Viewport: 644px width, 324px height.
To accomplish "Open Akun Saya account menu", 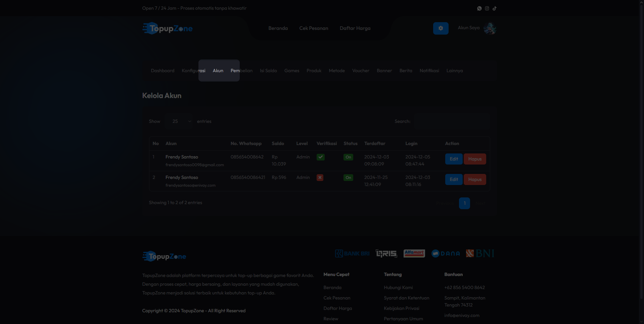I will point(469,28).
